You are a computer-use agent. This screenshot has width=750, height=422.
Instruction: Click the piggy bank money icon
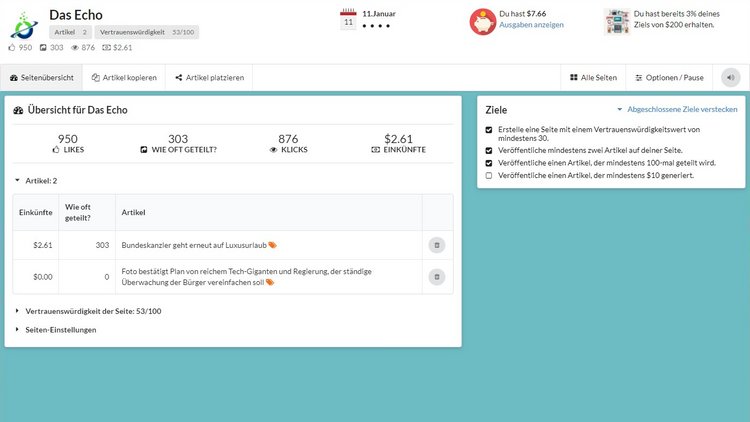tap(482, 22)
